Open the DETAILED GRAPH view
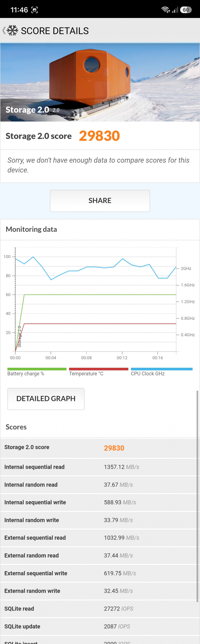Viewport: 200px width, 644px height. point(46,399)
